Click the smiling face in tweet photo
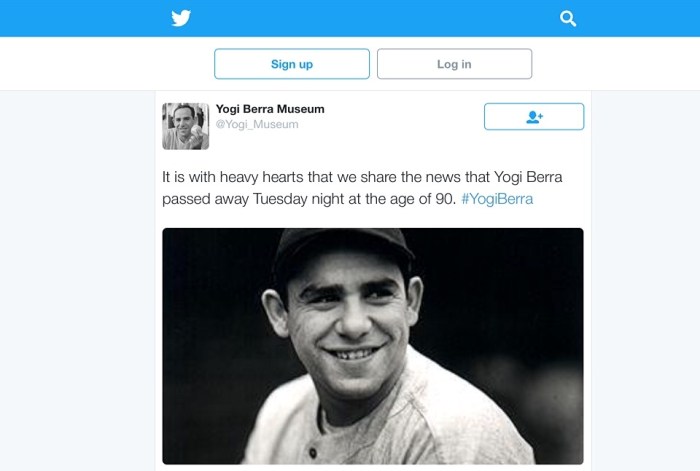700x471 pixels. coord(345,320)
